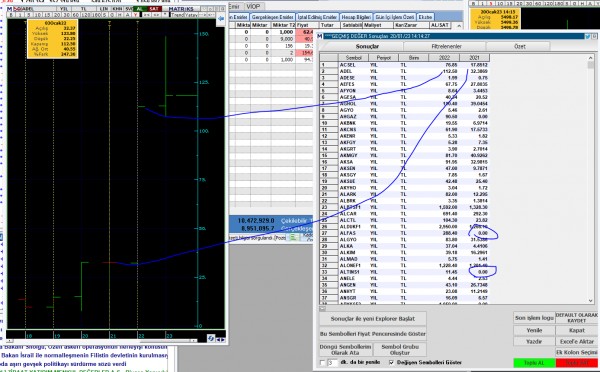Image resolution: width=600 pixels, height=372 pixels.
Task: Uncheck Değişen Sembolleri Göster checkbox
Action: click(391, 362)
